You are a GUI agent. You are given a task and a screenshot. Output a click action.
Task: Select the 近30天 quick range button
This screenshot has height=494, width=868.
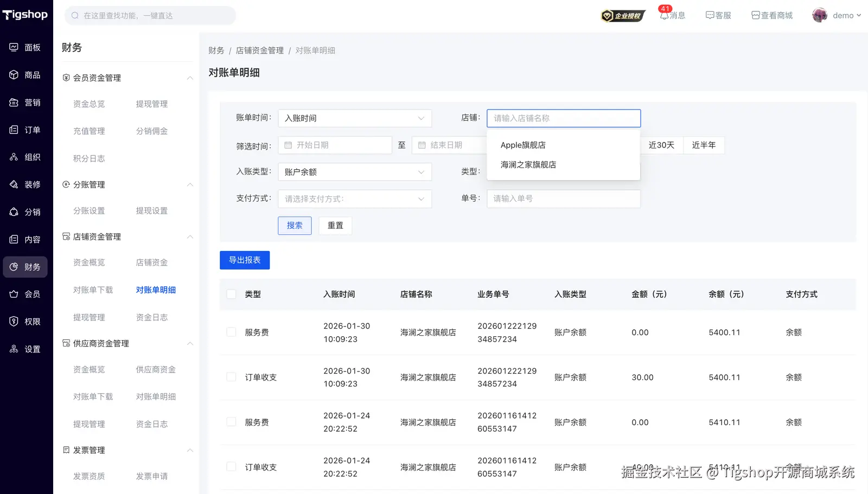point(661,145)
